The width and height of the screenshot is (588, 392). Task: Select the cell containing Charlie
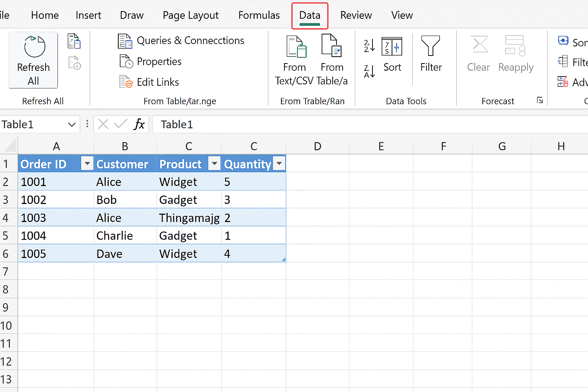125,236
